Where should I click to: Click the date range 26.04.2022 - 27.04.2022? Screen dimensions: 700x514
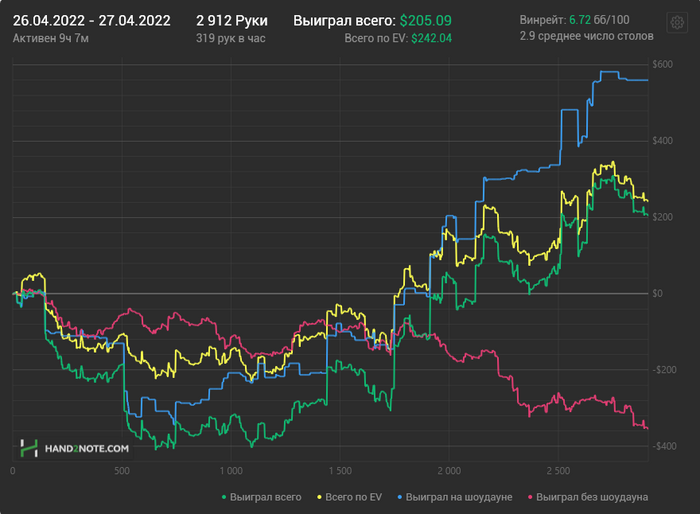tap(92, 21)
